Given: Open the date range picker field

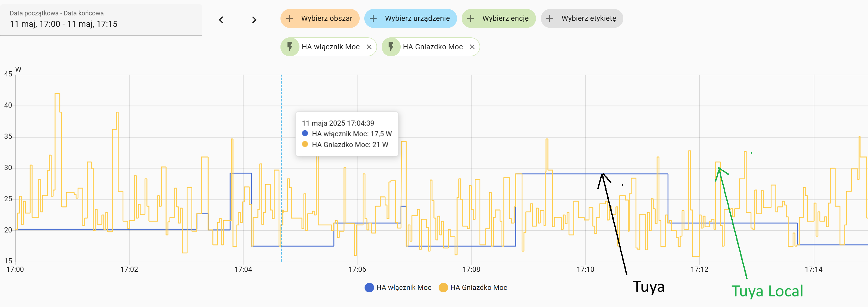Looking at the screenshot, I should (x=101, y=20).
